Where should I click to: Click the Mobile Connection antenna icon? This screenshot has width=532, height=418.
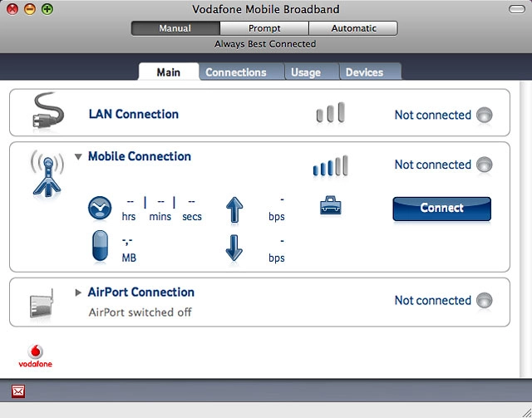point(46,172)
